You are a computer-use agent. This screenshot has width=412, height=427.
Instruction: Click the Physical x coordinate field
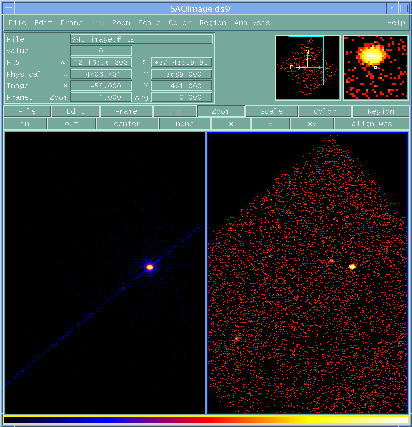101,74
